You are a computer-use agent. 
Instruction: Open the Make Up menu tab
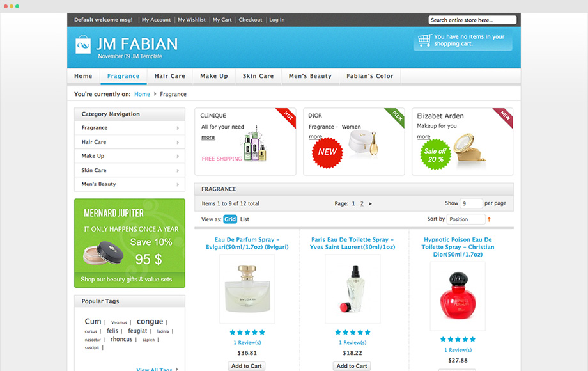[214, 76]
